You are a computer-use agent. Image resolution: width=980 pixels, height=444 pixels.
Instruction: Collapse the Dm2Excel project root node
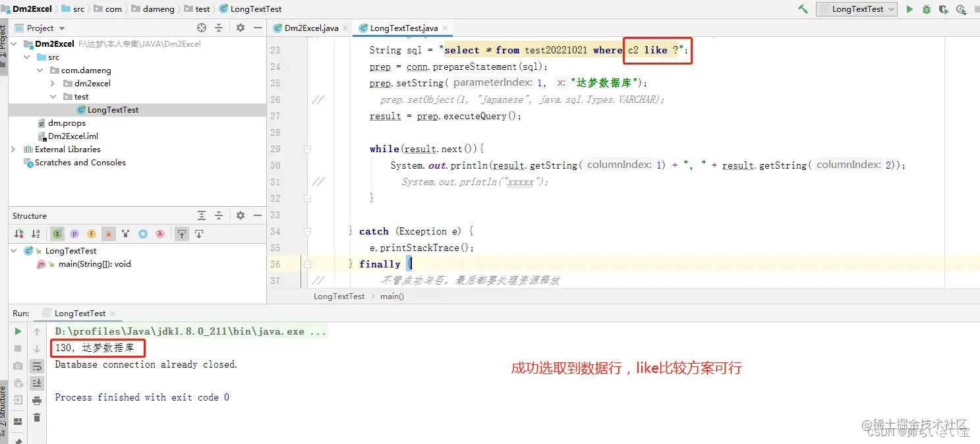[14, 44]
